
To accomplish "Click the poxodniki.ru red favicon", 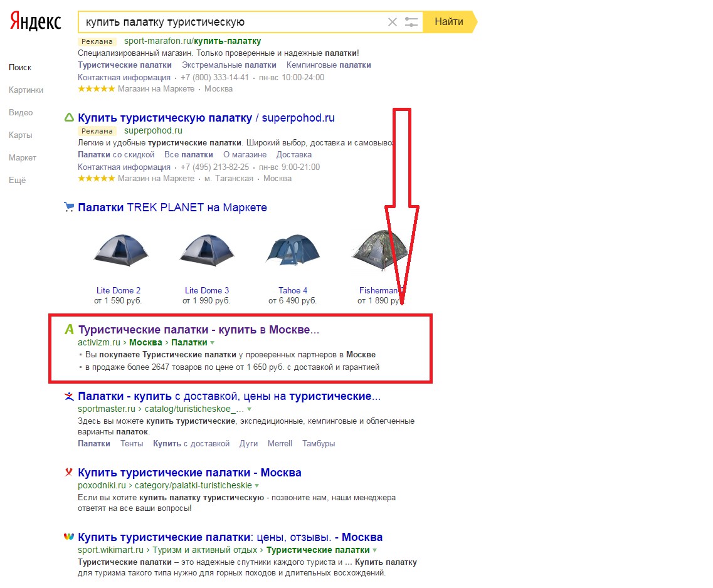I will pyautogui.click(x=68, y=472).
